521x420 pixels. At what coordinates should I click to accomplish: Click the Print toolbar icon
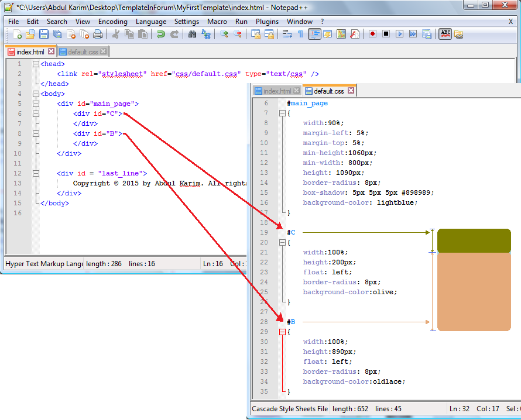(98, 34)
